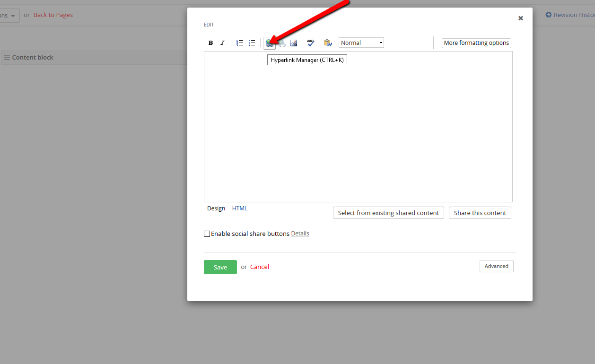595x364 pixels.
Task: Enable social share buttons checkbox
Action: (207, 233)
